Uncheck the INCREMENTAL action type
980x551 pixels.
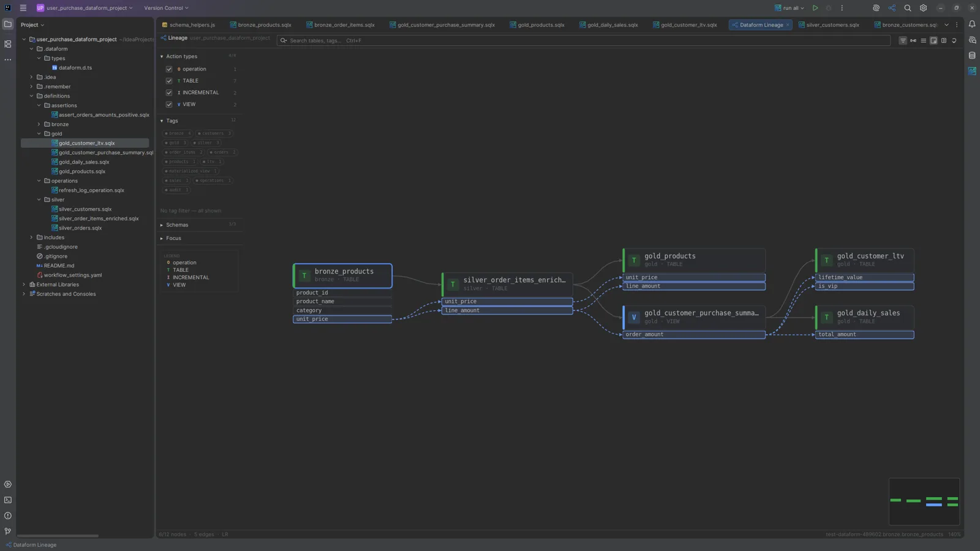(x=169, y=92)
